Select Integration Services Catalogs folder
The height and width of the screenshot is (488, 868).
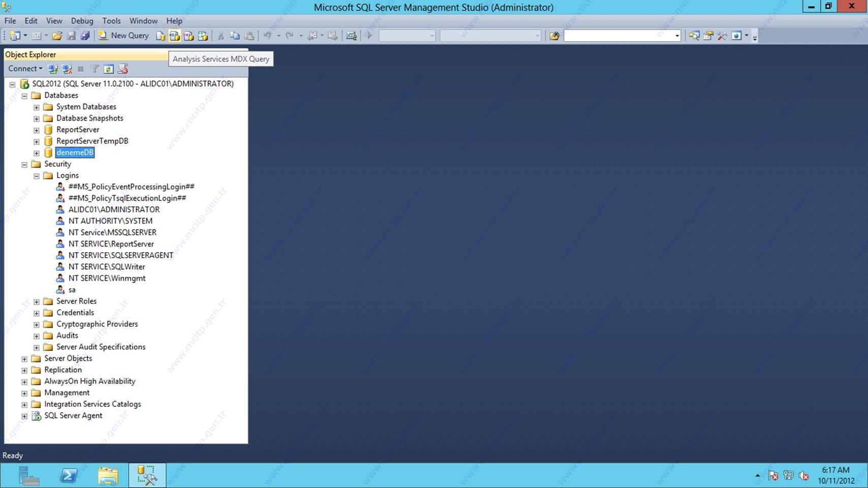coord(92,404)
